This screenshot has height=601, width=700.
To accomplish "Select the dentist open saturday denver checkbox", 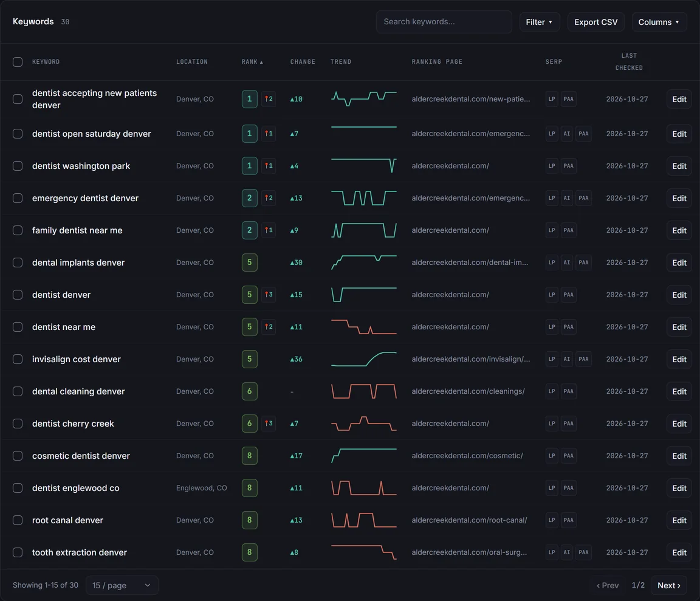I will coord(18,134).
